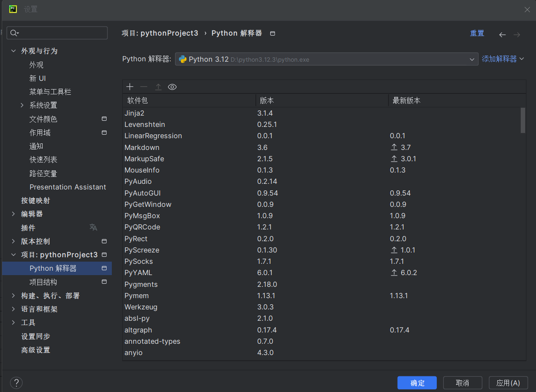
Task: Select the PyQRCode package row
Action: [x=322, y=227]
